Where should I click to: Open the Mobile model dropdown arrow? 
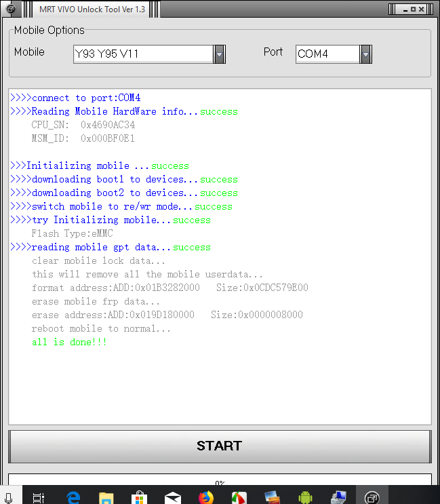click(x=220, y=54)
